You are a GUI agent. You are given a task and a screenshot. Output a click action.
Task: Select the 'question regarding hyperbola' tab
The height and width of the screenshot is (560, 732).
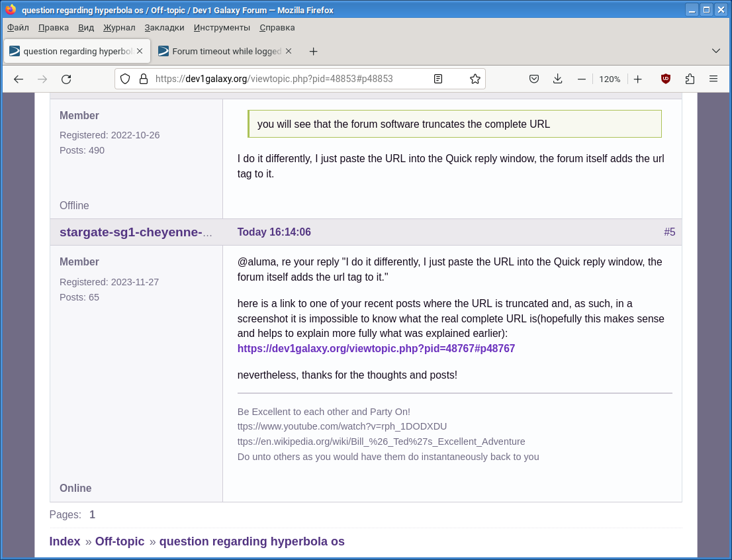(x=77, y=52)
